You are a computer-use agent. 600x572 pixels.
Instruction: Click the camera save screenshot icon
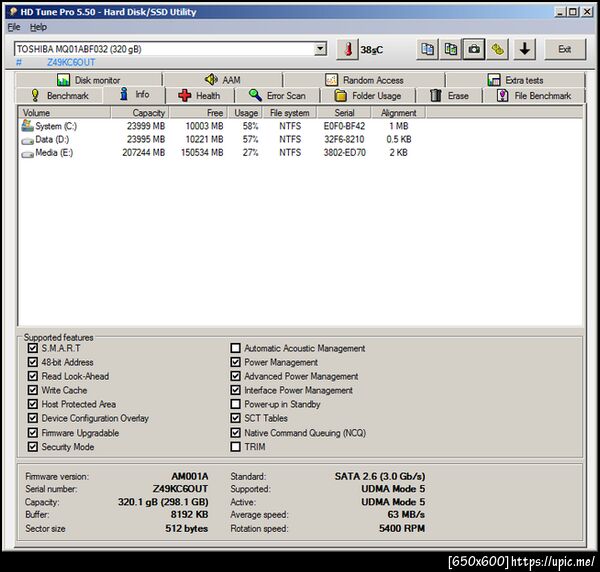point(474,49)
